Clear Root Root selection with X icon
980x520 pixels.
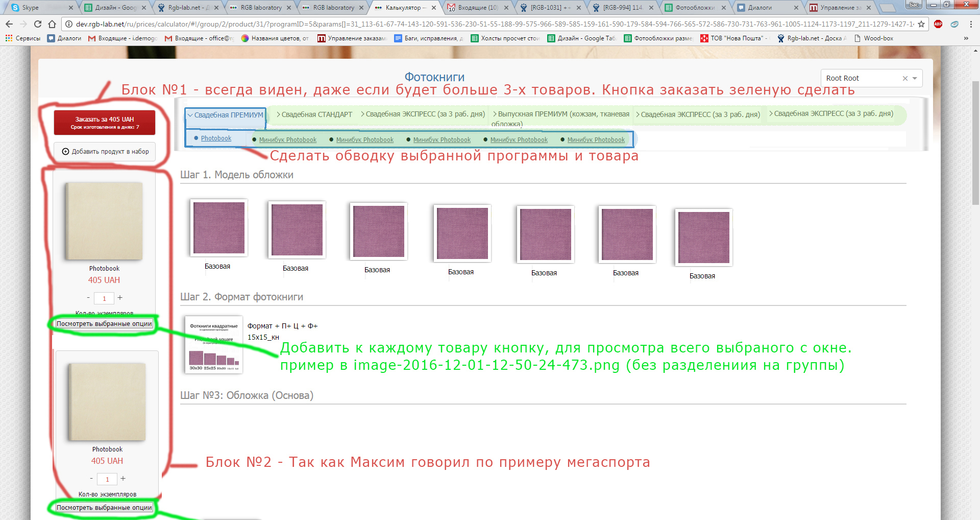pyautogui.click(x=905, y=78)
